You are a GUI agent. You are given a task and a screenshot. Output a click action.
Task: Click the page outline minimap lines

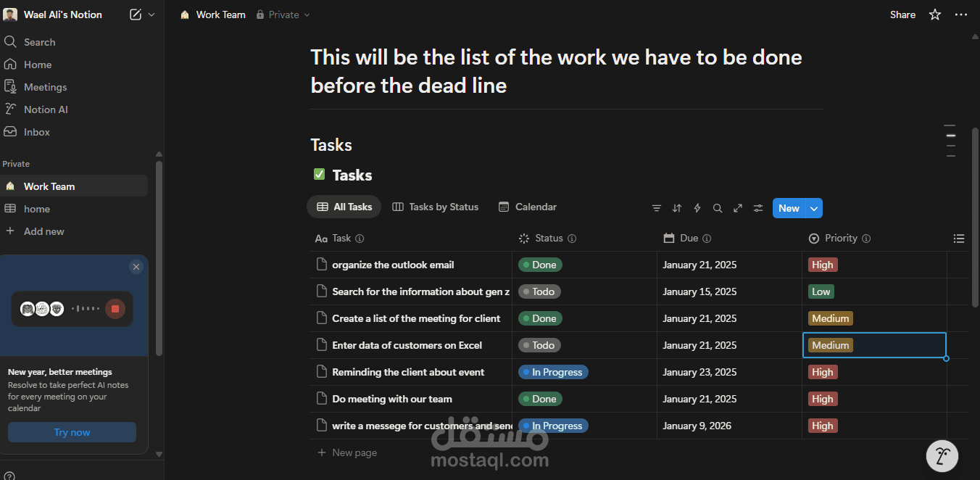[x=950, y=141]
